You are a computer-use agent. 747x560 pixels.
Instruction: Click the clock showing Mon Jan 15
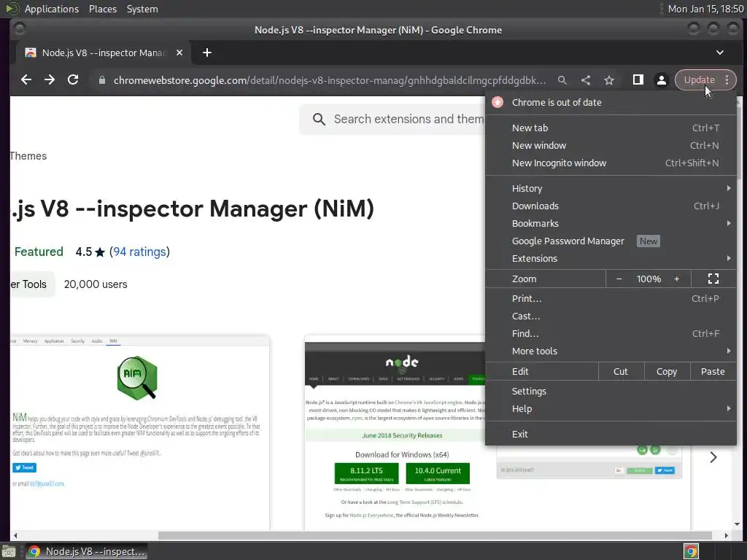pyautogui.click(x=705, y=9)
